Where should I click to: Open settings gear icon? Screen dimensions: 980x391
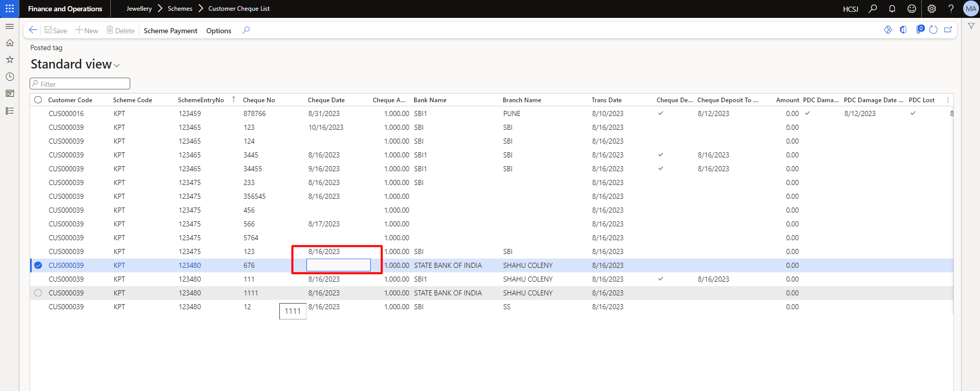(931, 9)
